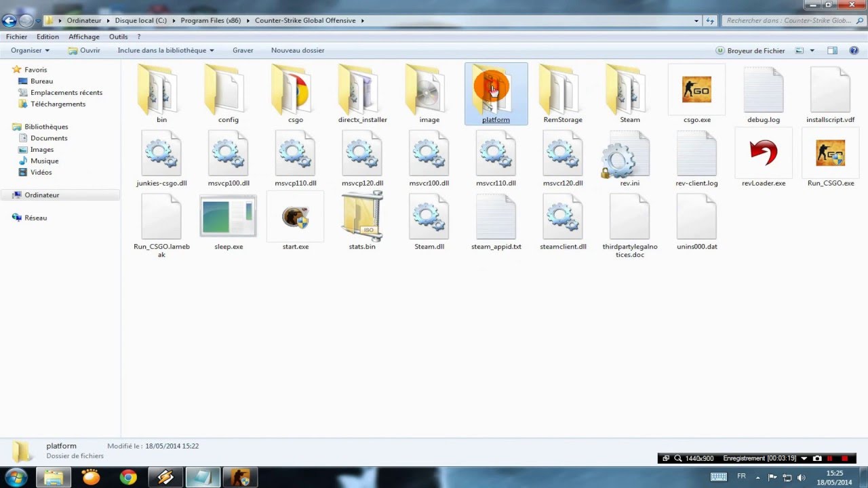868x488 pixels.
Task: Click Broyeur de Fichier button
Action: click(x=750, y=51)
